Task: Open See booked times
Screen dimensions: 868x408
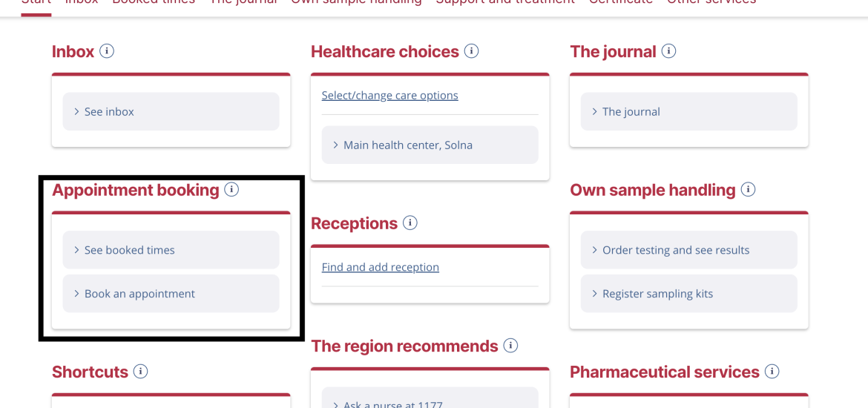Action: 171,250
